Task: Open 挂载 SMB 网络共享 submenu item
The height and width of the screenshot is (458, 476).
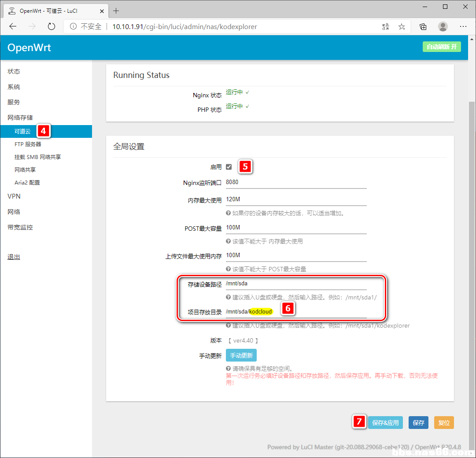Action: click(37, 157)
